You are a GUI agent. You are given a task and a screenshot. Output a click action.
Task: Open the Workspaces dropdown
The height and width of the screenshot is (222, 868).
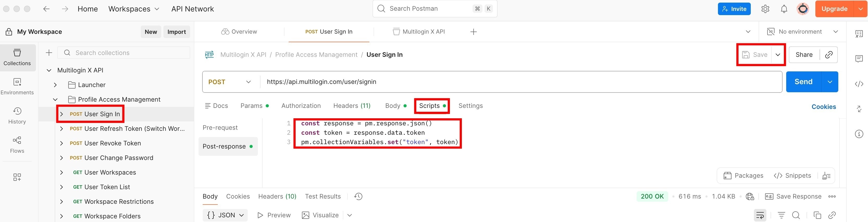(134, 9)
